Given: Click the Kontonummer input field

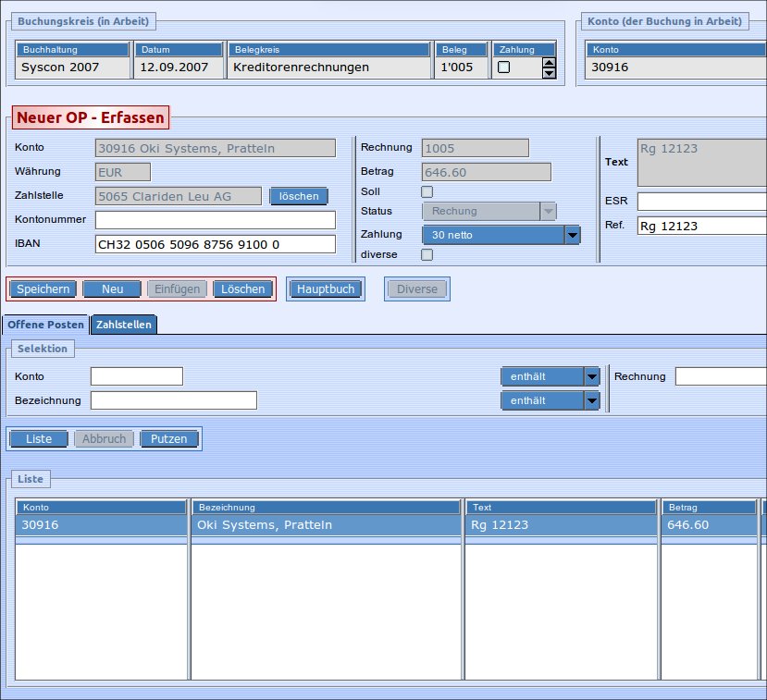Looking at the screenshot, I should point(215,220).
